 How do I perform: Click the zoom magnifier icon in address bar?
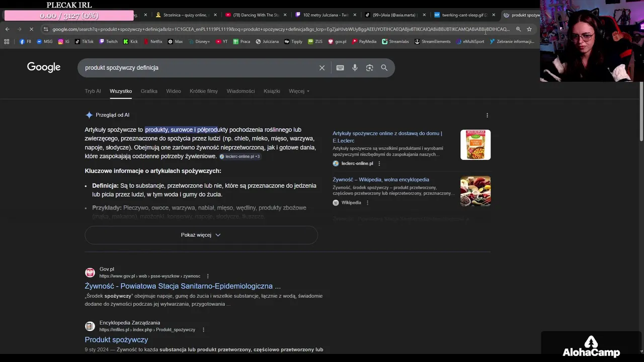[518, 29]
